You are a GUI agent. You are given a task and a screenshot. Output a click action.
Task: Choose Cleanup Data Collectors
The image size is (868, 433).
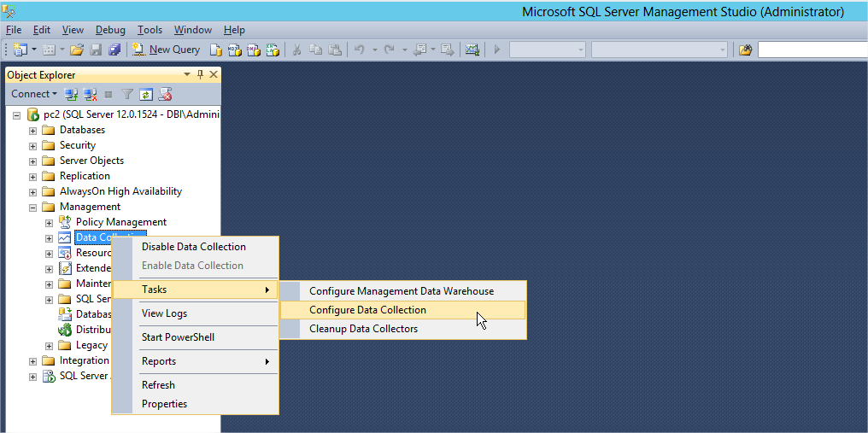pos(402,329)
